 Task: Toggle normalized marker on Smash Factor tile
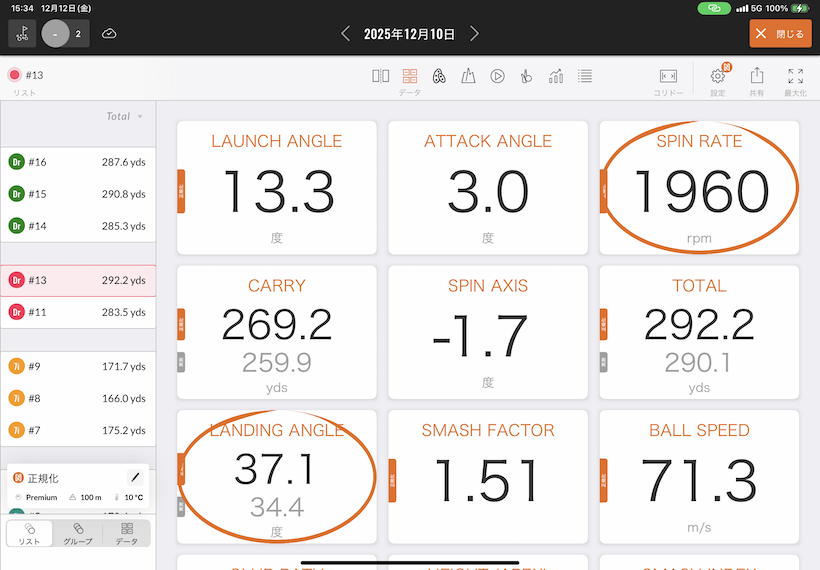coord(393,476)
